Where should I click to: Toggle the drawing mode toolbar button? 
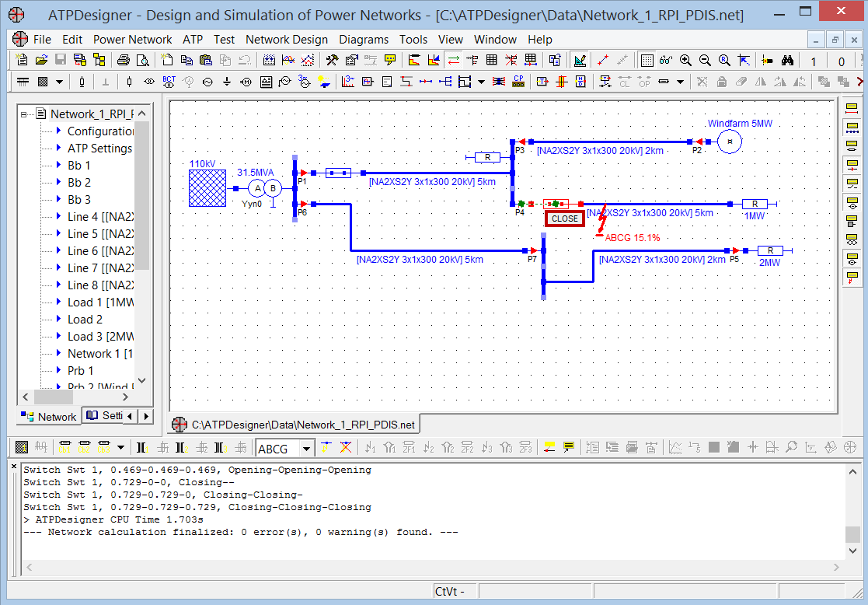[x=580, y=60]
